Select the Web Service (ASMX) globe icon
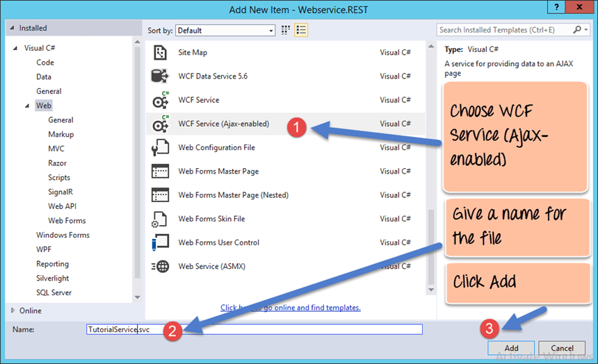 (x=160, y=266)
